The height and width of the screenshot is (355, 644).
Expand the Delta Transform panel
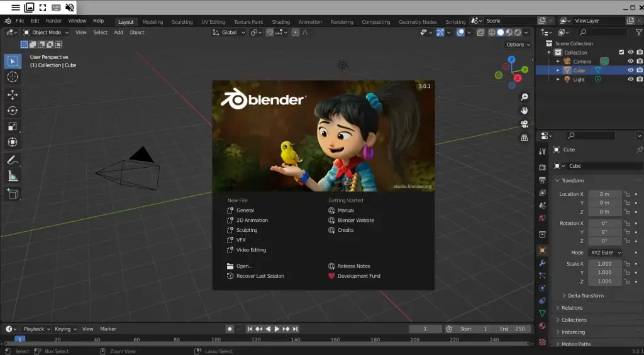click(x=585, y=295)
